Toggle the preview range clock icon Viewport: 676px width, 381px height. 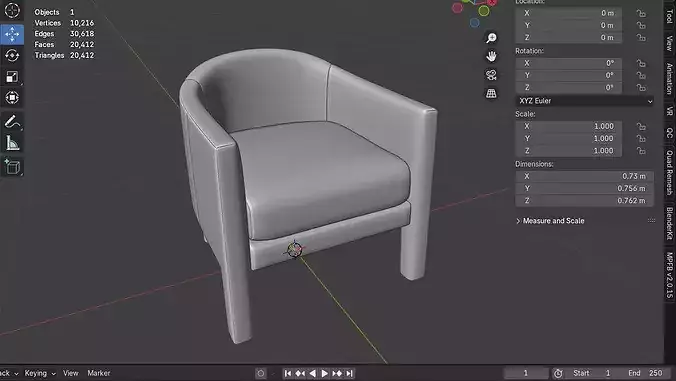pyautogui.click(x=557, y=373)
